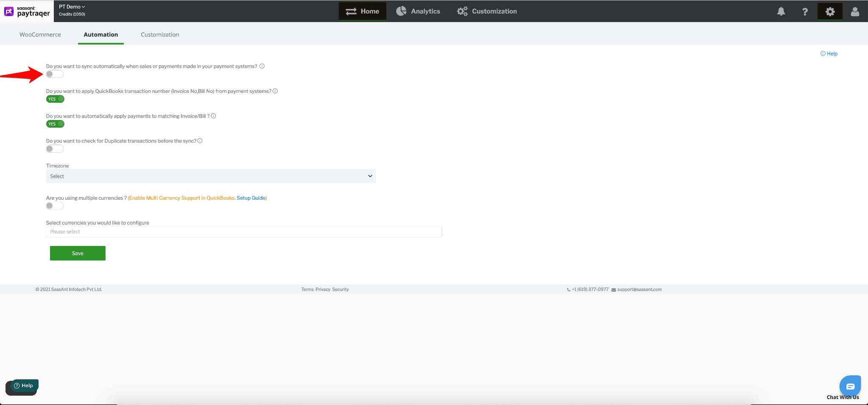
Task: Click info icon beside matching Invoice/Bill question
Action: [x=214, y=116]
